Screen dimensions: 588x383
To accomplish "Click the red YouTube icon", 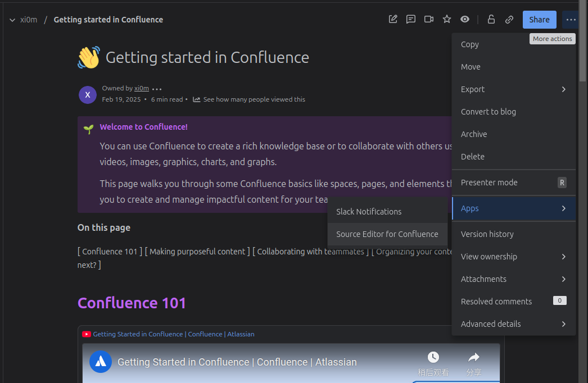I will click(x=86, y=334).
